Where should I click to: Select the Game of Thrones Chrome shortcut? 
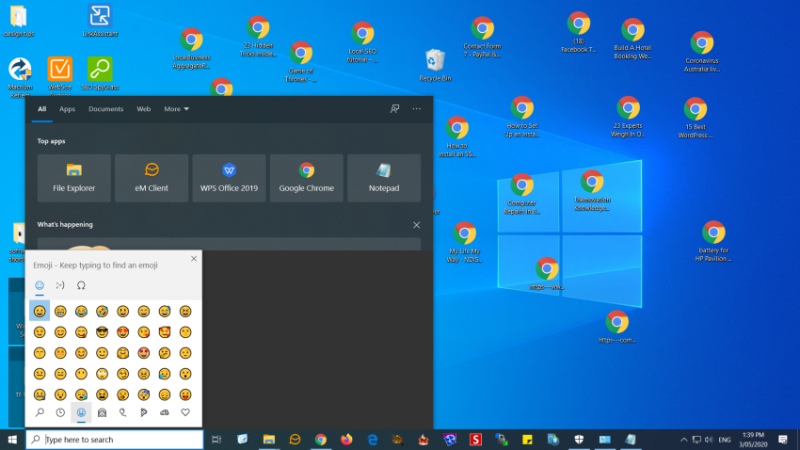point(301,62)
